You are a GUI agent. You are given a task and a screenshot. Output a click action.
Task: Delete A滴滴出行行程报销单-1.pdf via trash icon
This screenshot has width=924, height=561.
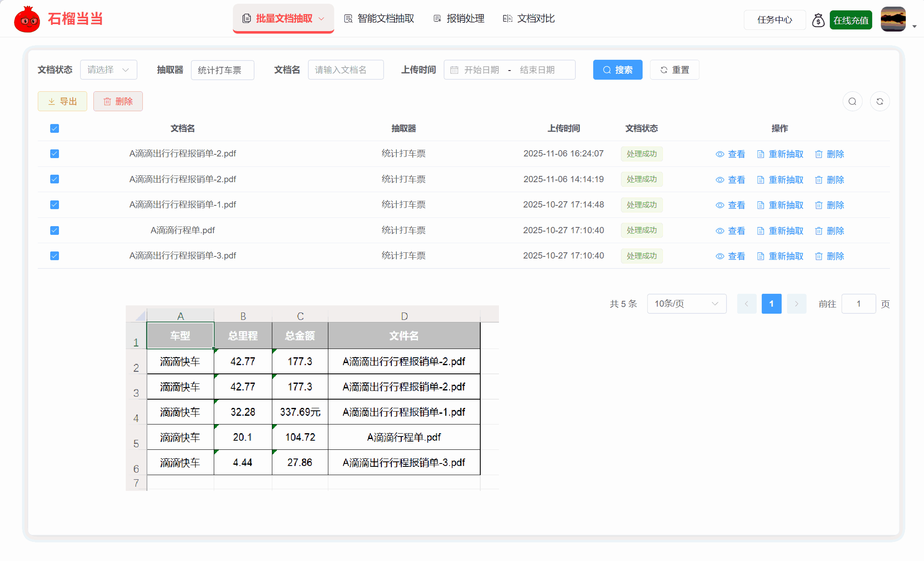coord(819,205)
